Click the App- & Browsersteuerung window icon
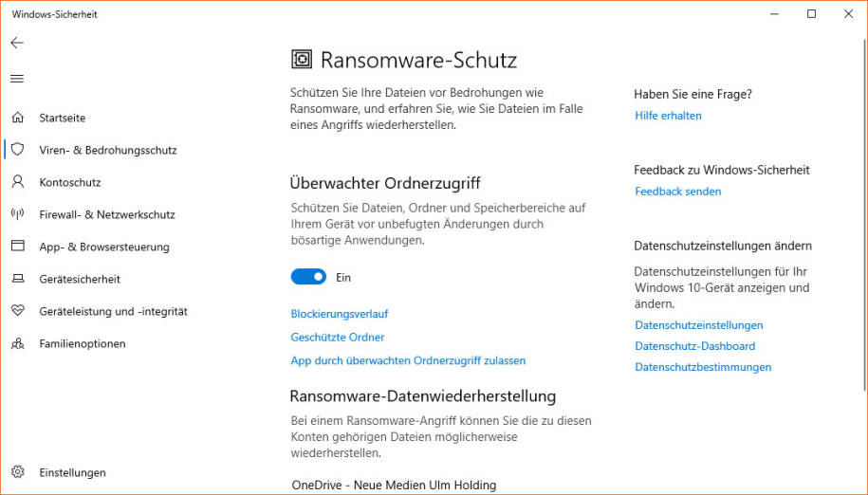This screenshot has width=868, height=495. tap(18, 247)
